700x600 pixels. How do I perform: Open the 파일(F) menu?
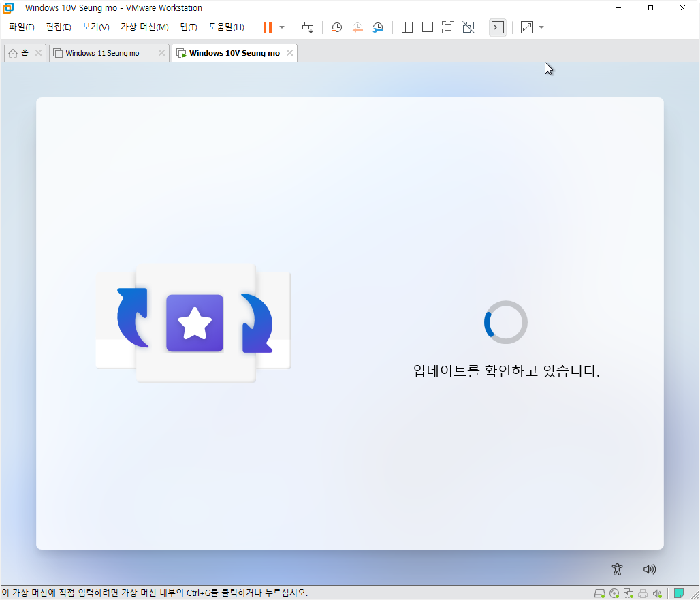click(x=21, y=27)
